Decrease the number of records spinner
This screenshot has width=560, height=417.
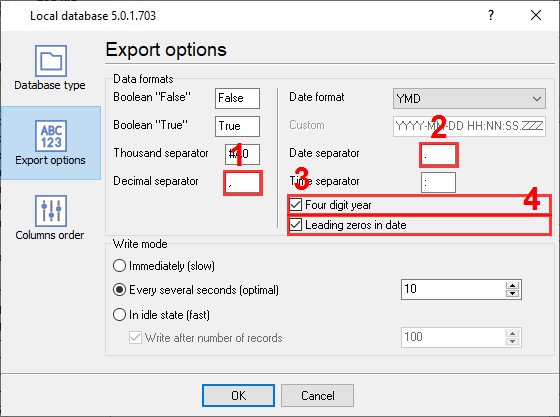tap(512, 342)
